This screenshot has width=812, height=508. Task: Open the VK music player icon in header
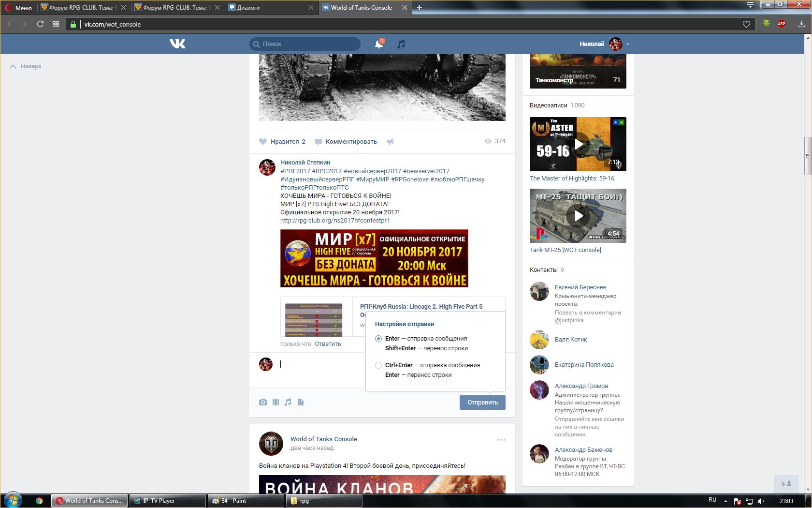pos(401,44)
